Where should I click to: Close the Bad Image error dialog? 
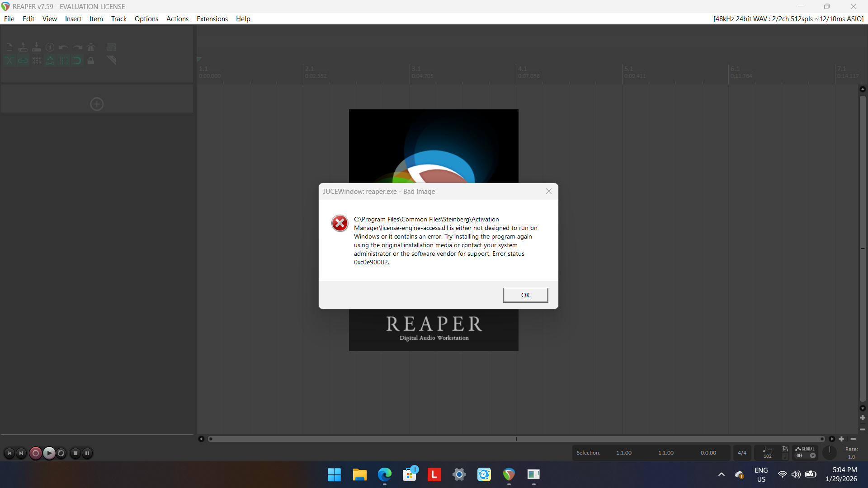click(549, 191)
